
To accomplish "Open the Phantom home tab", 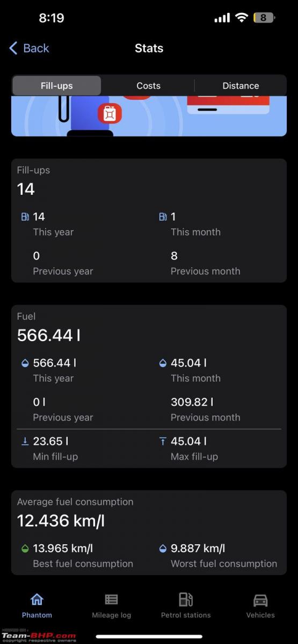I will coord(37,606).
